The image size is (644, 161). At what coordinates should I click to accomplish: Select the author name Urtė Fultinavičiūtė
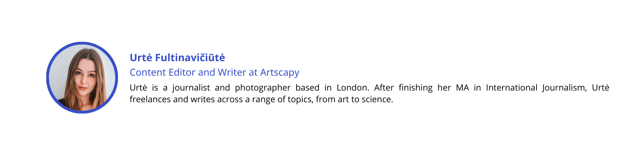(177, 58)
